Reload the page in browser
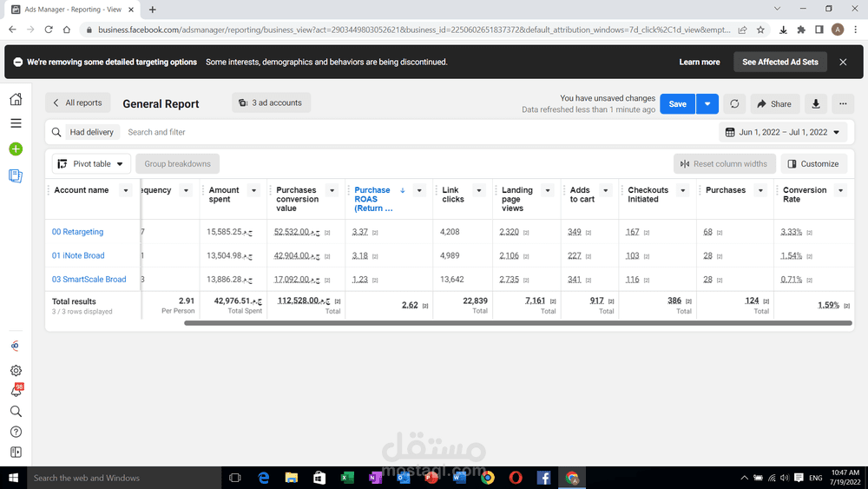This screenshot has width=868, height=489. (49, 30)
